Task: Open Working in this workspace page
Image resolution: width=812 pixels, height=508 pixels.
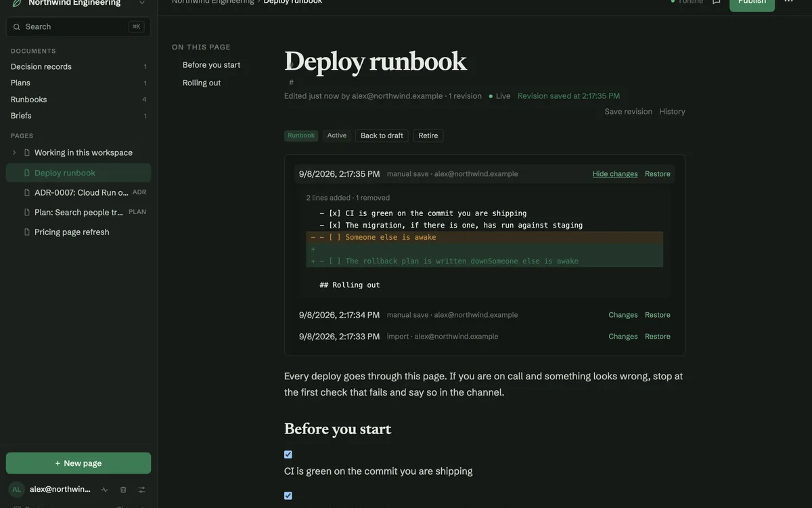Action: click(78, 152)
